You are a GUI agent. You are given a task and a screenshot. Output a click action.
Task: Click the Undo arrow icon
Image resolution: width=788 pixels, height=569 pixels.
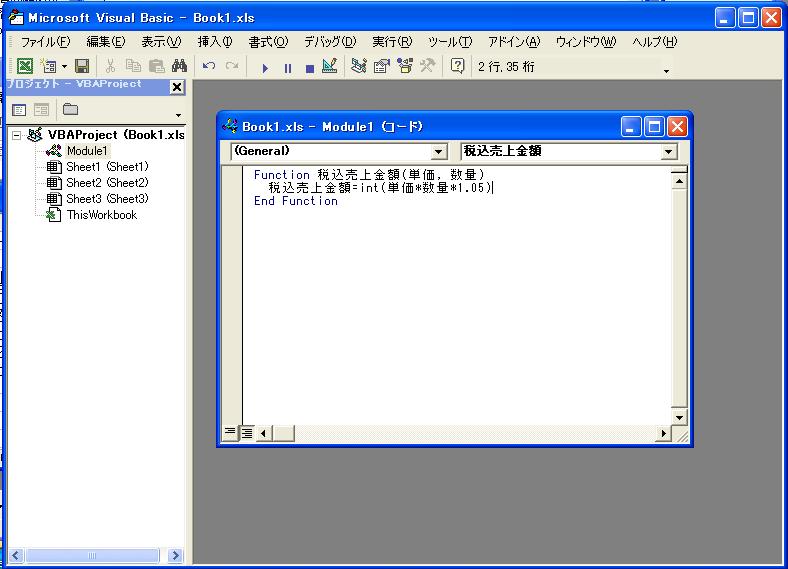click(x=209, y=66)
